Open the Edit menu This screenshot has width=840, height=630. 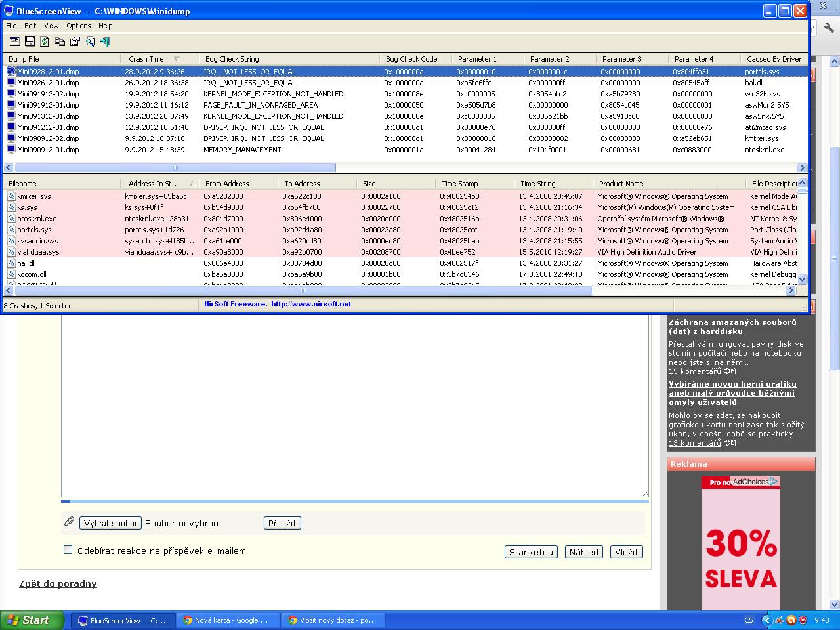[30, 26]
